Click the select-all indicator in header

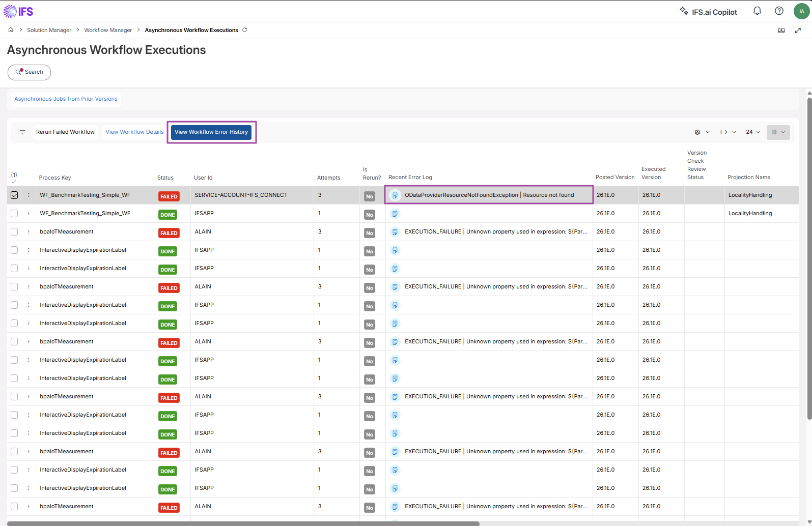pos(14,178)
